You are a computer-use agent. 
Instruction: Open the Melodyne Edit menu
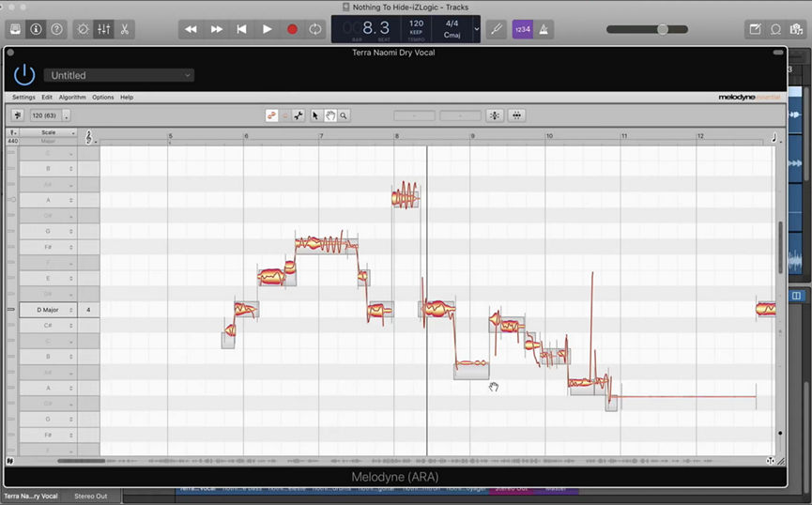pyautogui.click(x=47, y=97)
